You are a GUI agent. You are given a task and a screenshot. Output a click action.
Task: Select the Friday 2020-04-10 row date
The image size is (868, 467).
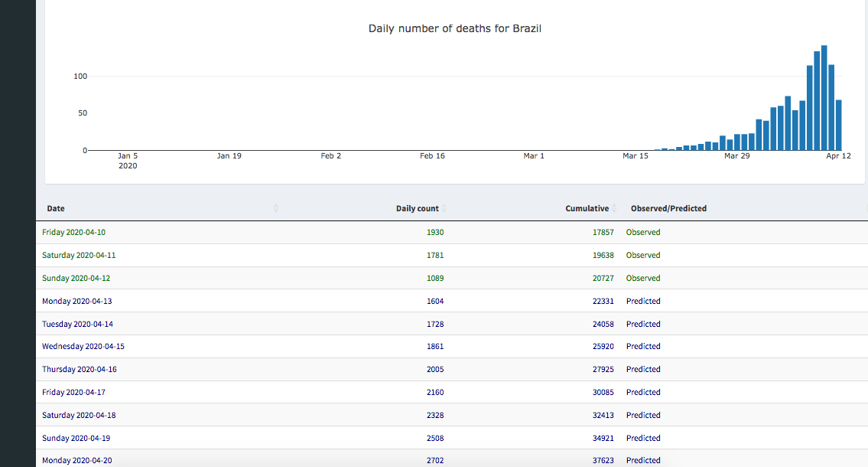79,232
